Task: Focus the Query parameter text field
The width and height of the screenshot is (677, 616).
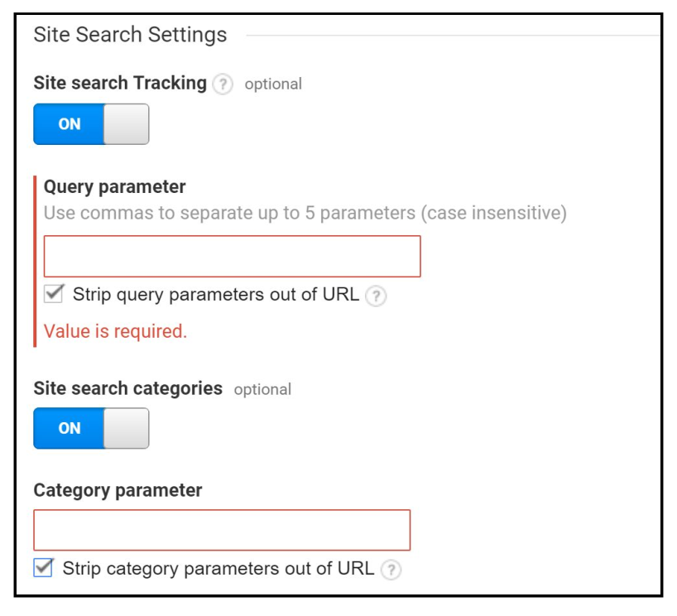Action: [x=232, y=257]
